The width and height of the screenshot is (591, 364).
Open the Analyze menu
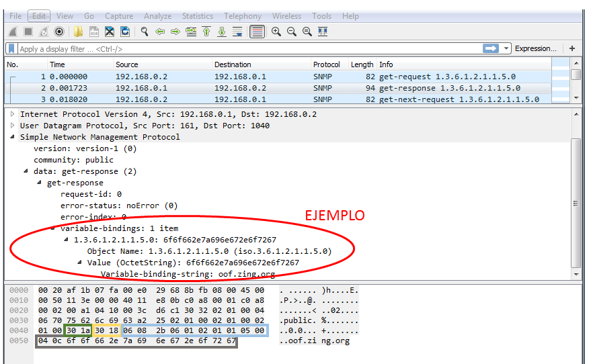click(x=158, y=16)
